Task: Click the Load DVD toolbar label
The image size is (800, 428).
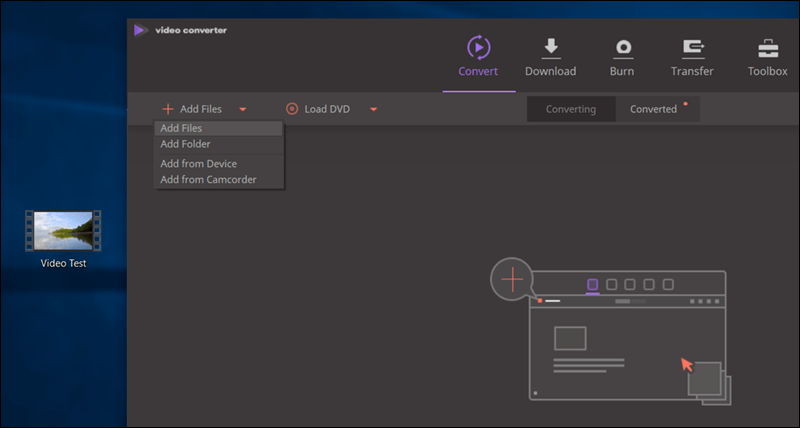Action: click(327, 109)
